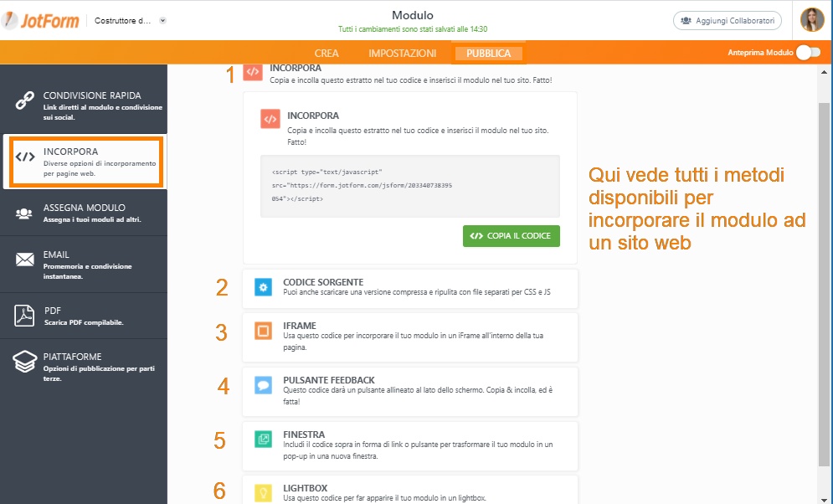833x504 pixels.
Task: Click the Email envelope sidebar icon
Action: coord(24,260)
